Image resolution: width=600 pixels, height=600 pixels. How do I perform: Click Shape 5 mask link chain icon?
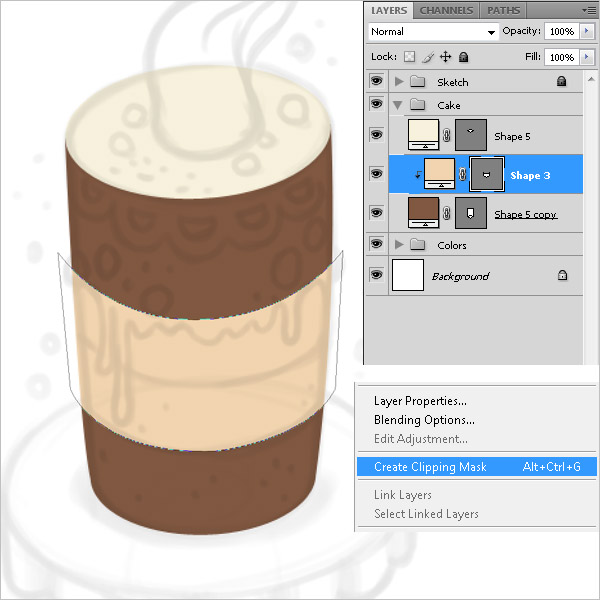pos(447,135)
